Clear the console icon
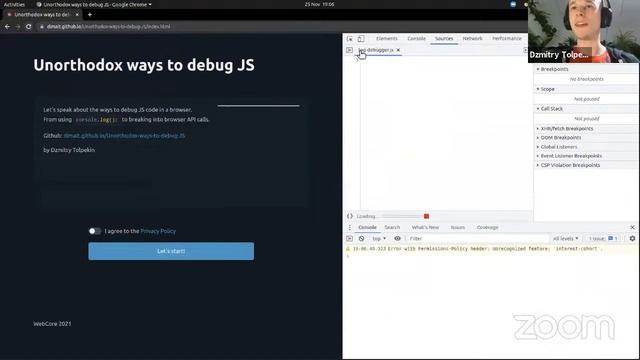Screen dimensions: 640x360 362,238
